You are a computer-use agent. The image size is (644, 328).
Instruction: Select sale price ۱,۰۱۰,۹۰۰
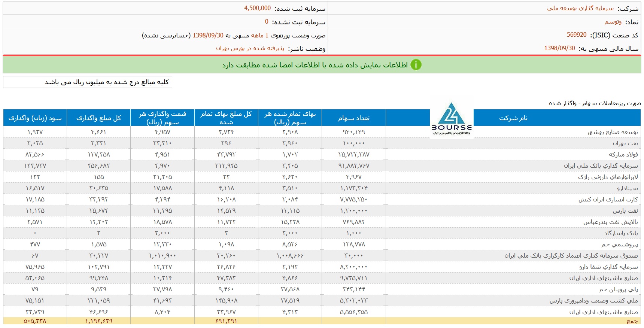162,256
